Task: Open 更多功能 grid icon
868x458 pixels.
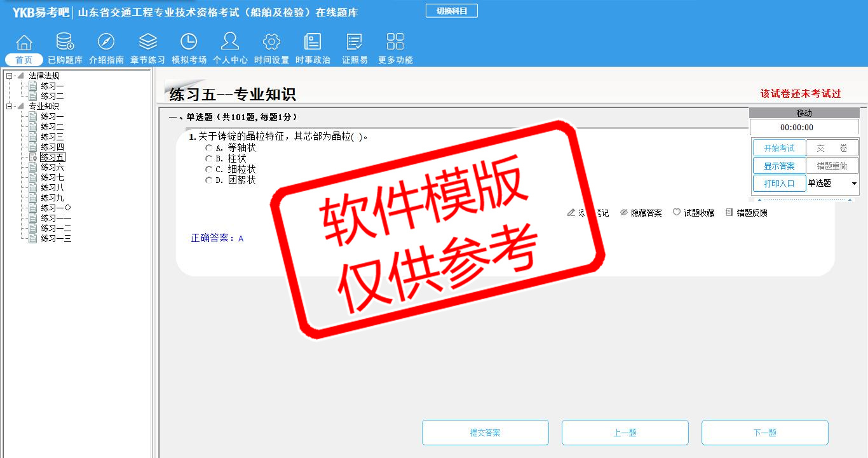Action: [395, 42]
